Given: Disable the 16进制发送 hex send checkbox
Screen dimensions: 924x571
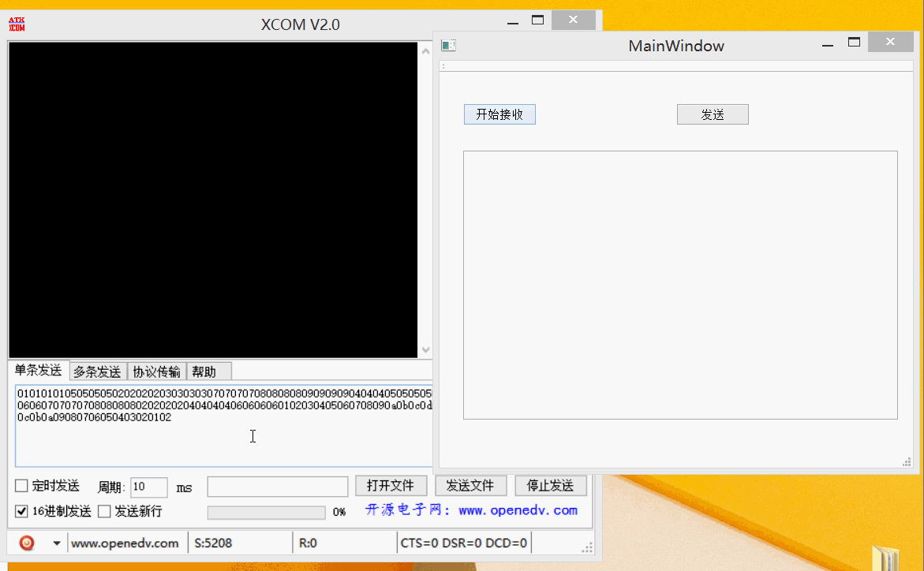Looking at the screenshot, I should click(20, 511).
